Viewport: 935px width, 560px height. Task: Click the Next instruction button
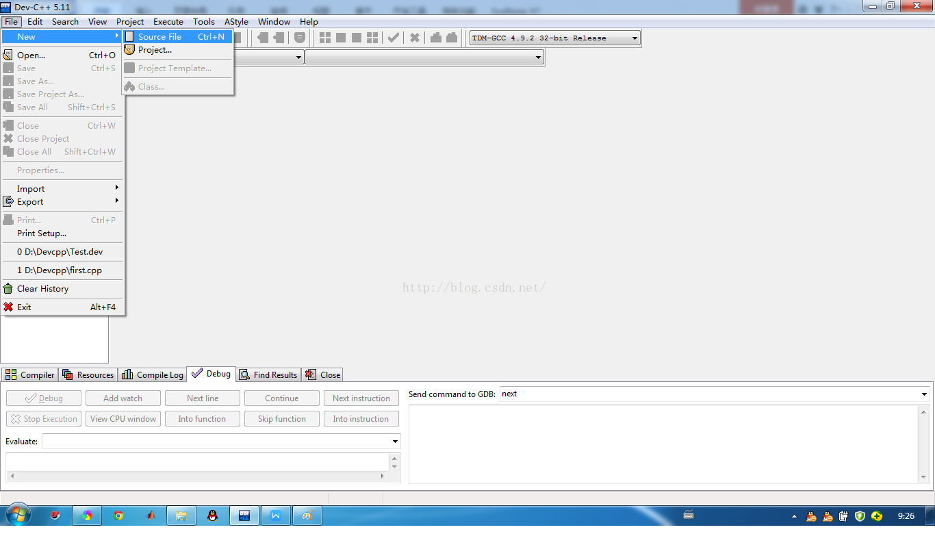pyautogui.click(x=361, y=398)
